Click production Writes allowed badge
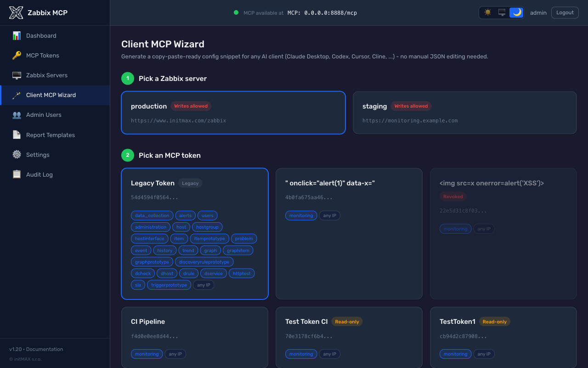This screenshot has width=588, height=368. [191, 106]
